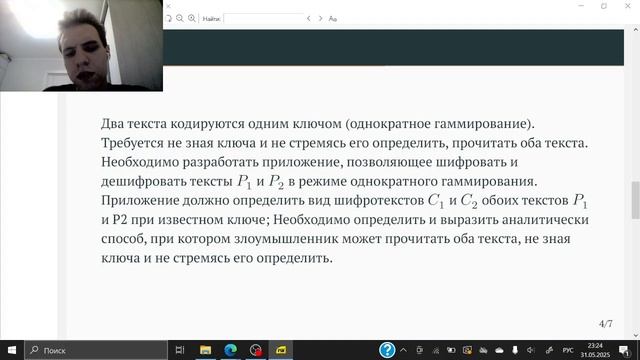Click the word 'злоумышленник' in the slide
Viewport: 640px width, 360px height.
click(x=286, y=238)
